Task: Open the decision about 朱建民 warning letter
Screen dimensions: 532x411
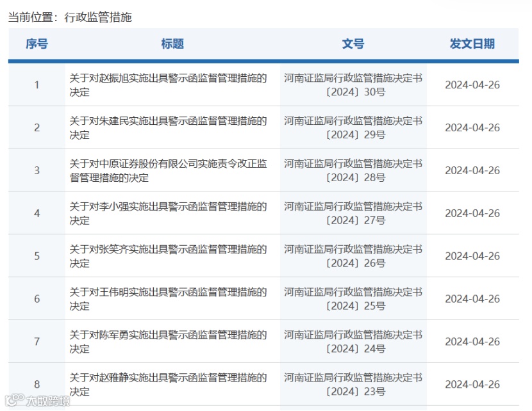Action: tap(168, 128)
